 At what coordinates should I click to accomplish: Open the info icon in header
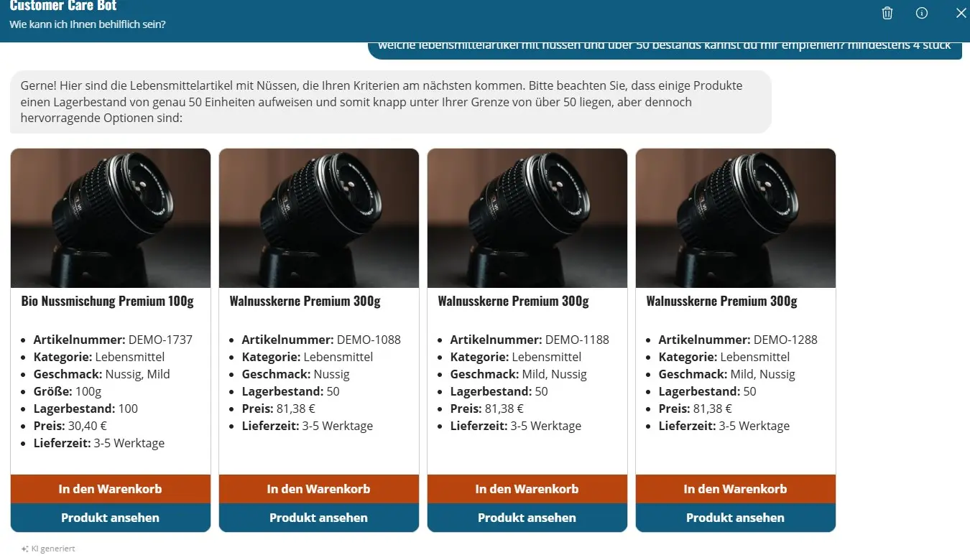click(922, 13)
